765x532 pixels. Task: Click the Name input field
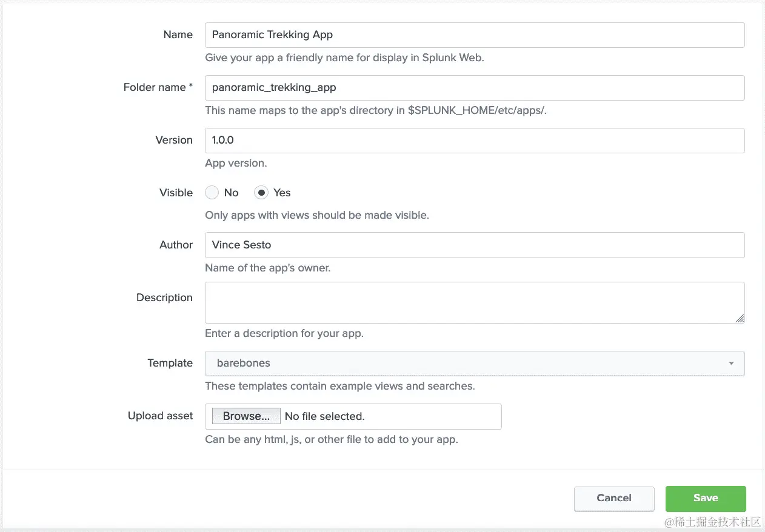point(475,35)
